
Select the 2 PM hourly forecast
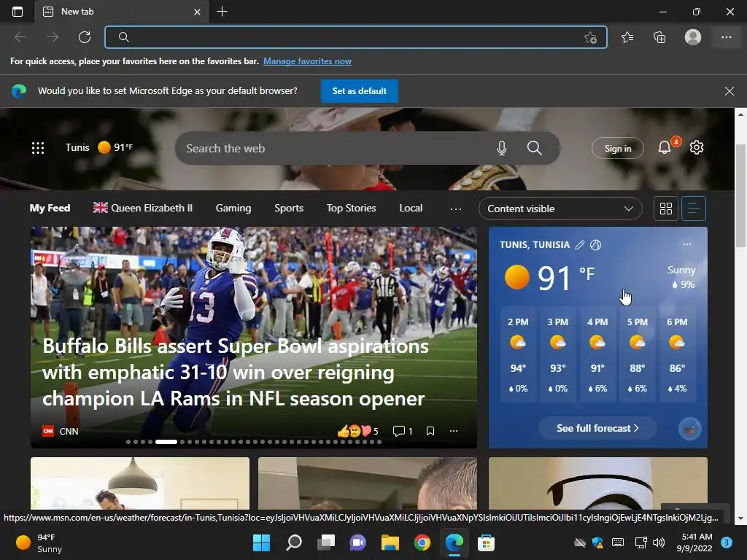coord(518,355)
